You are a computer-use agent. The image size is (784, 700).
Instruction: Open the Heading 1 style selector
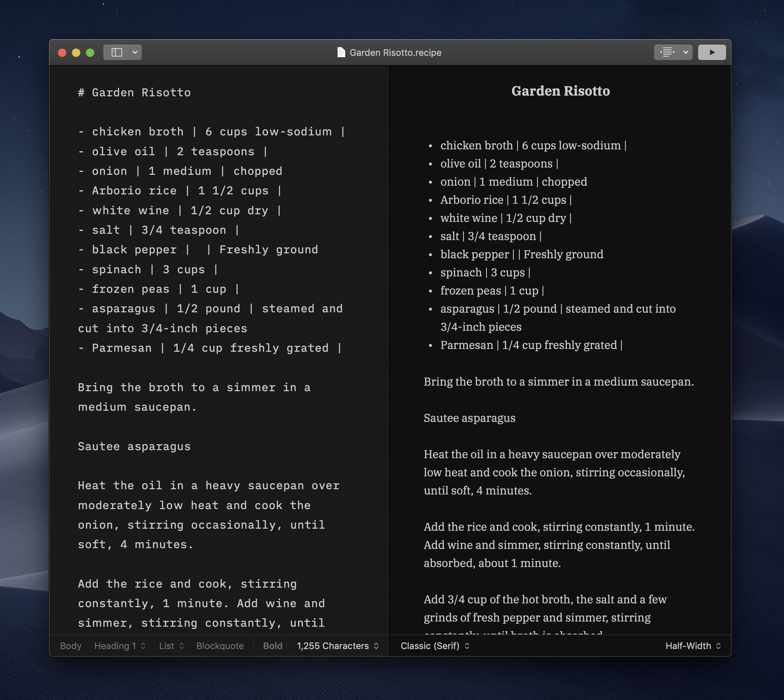(x=120, y=646)
